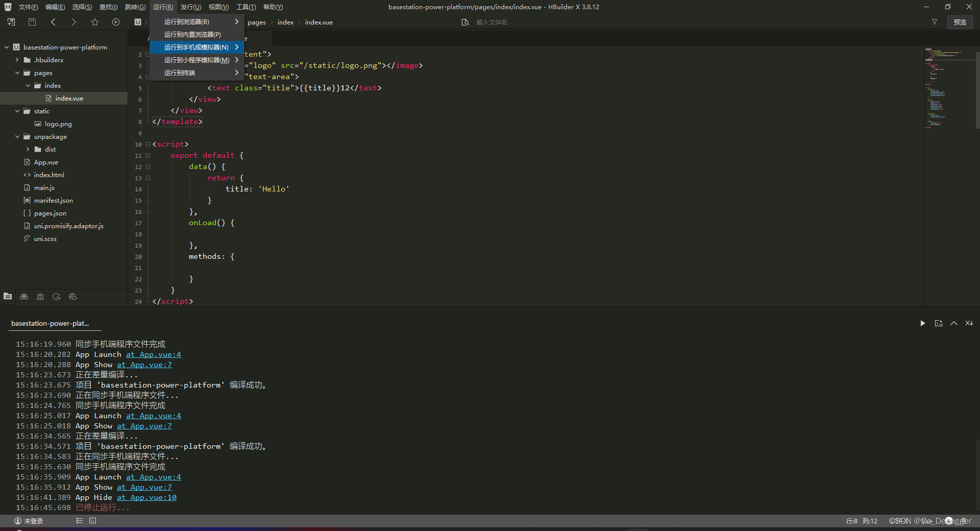980x531 pixels.
Task: Open the 编辑(E) menu
Action: [x=55, y=7]
